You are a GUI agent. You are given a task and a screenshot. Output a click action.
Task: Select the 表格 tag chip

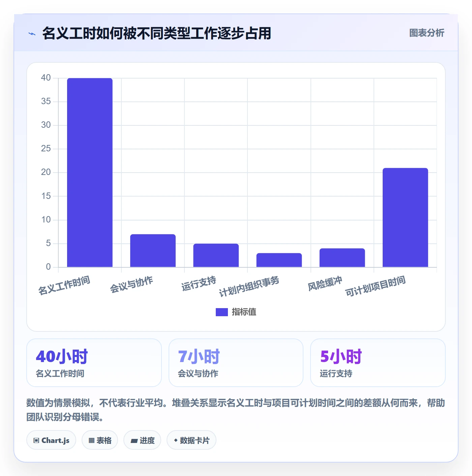(100, 440)
